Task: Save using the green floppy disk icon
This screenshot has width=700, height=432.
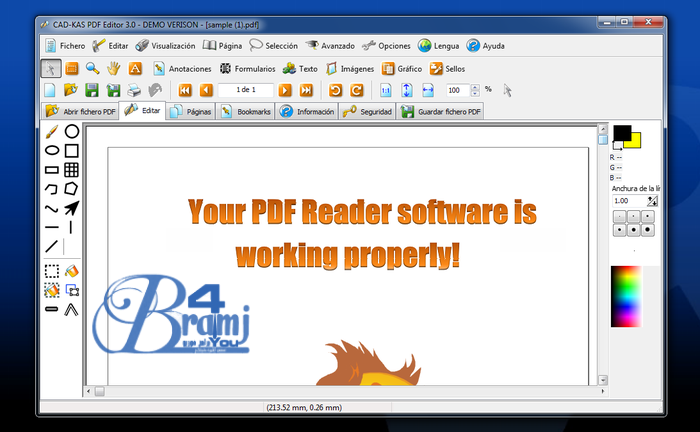Action: tap(92, 90)
